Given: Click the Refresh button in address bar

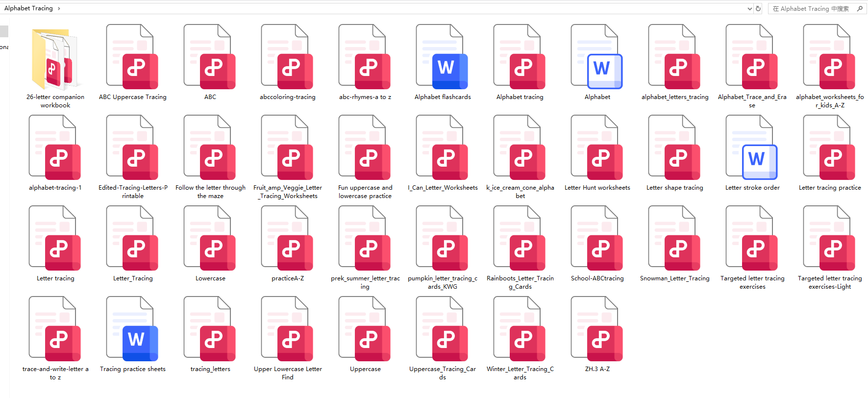Looking at the screenshot, I should 758,8.
